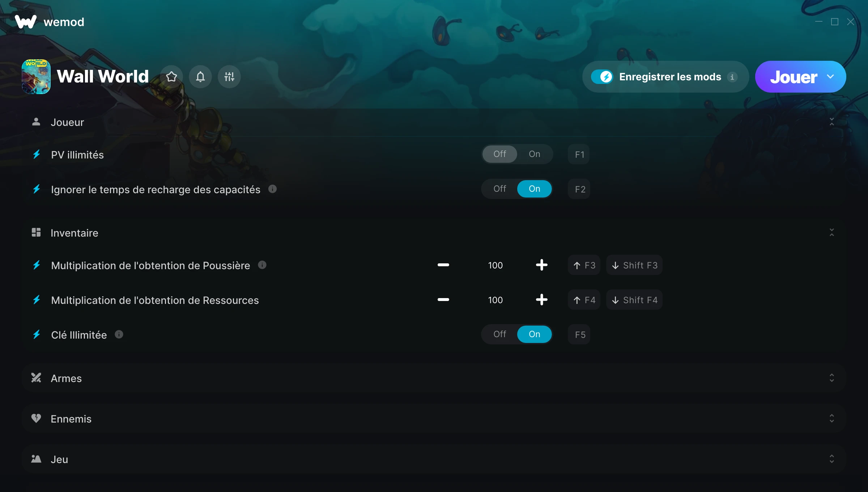
Task: Add Wall World to favorites star
Action: [x=171, y=77]
